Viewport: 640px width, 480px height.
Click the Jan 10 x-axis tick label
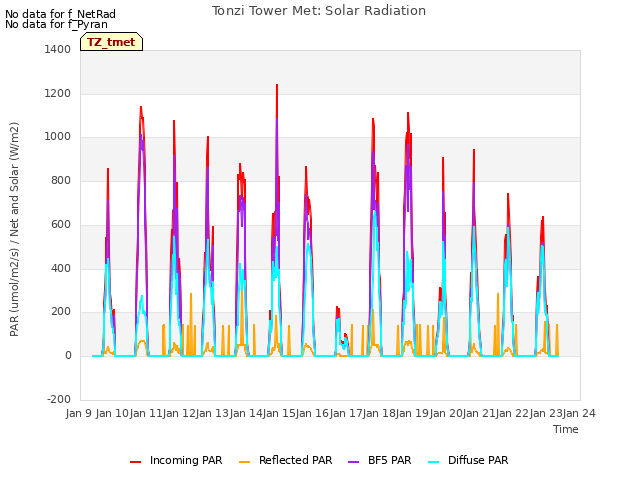[112, 413]
